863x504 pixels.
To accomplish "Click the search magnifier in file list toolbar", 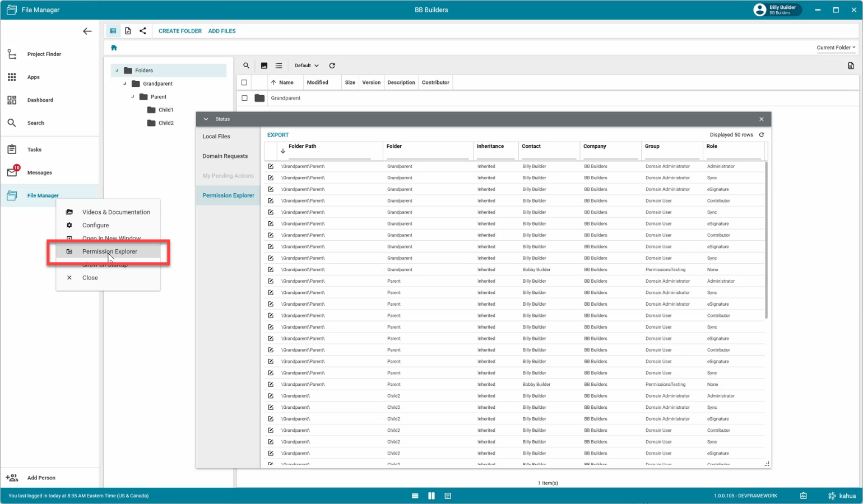I will click(x=246, y=66).
